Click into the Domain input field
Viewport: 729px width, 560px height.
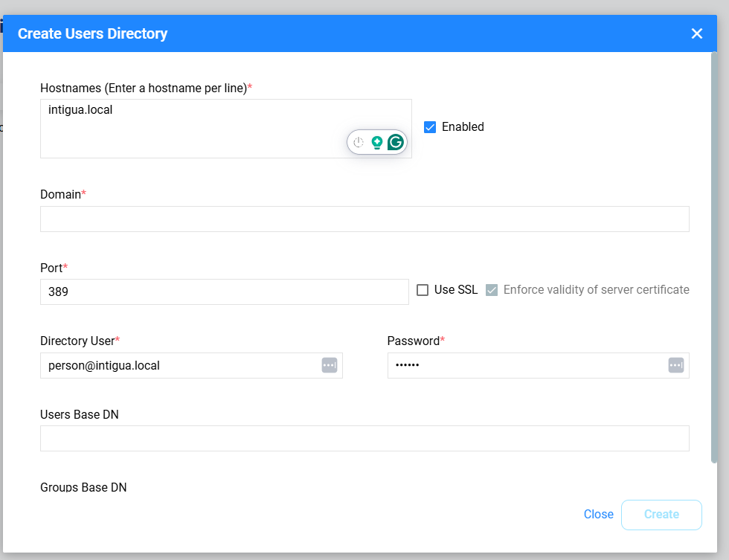tap(364, 219)
